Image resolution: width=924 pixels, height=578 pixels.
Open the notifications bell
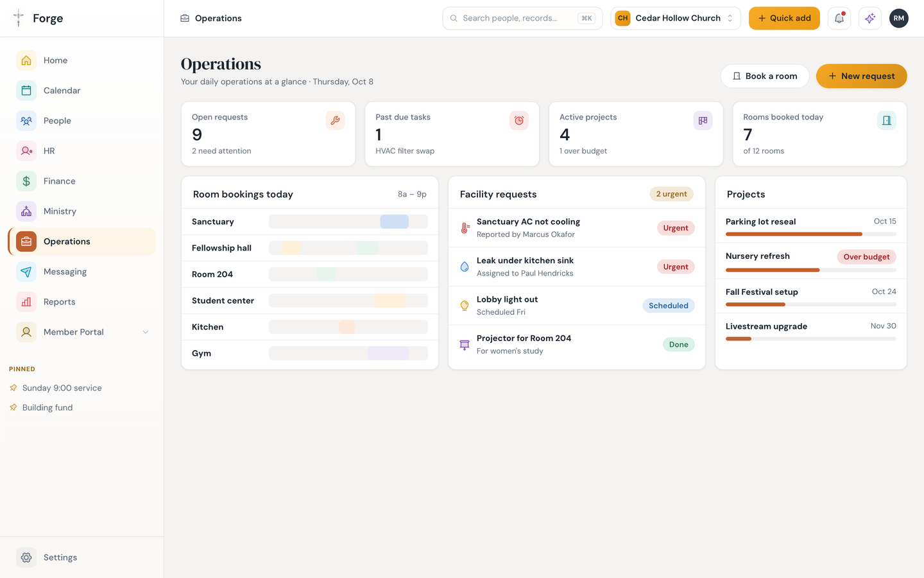click(839, 18)
